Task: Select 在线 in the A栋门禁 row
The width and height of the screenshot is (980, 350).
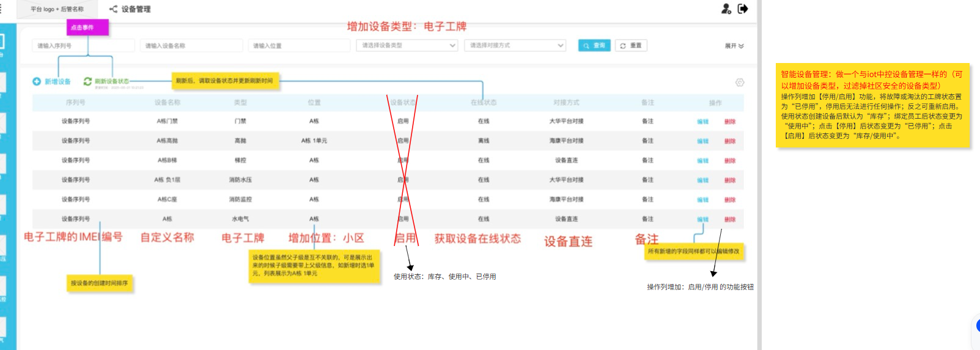Action: pos(484,121)
